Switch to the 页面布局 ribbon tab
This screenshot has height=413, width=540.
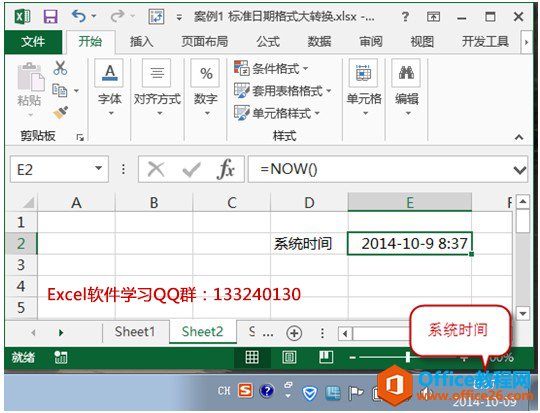pyautogui.click(x=205, y=42)
